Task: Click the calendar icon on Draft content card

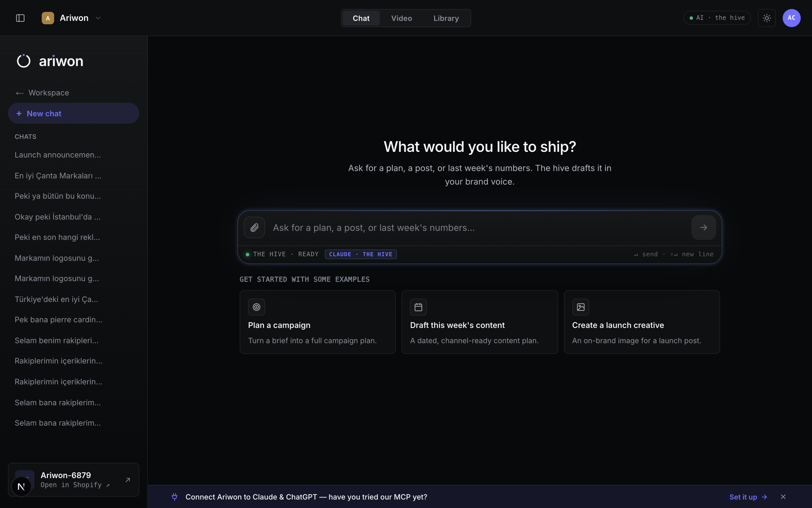Action: click(x=418, y=307)
